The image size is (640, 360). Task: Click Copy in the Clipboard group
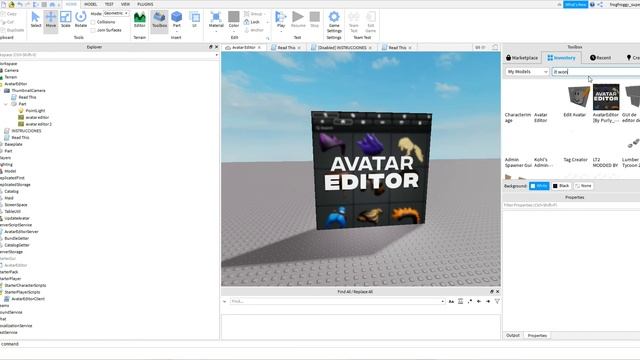(x=9, y=14)
